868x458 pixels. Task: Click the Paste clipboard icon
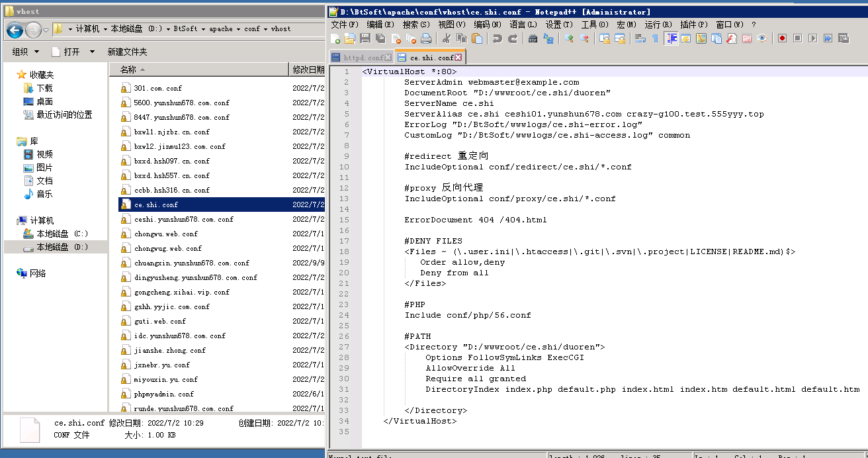tap(477, 38)
